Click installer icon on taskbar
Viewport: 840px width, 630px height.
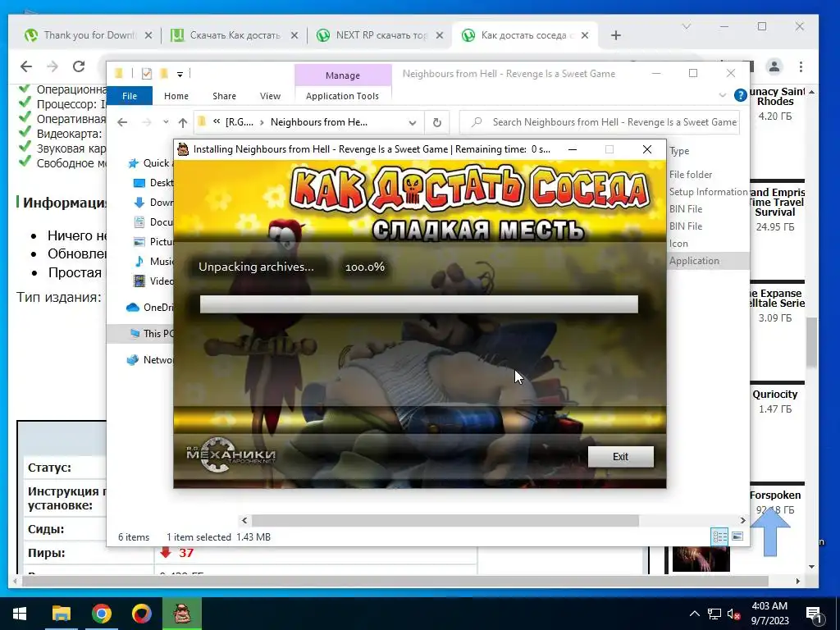pyautogui.click(x=181, y=614)
